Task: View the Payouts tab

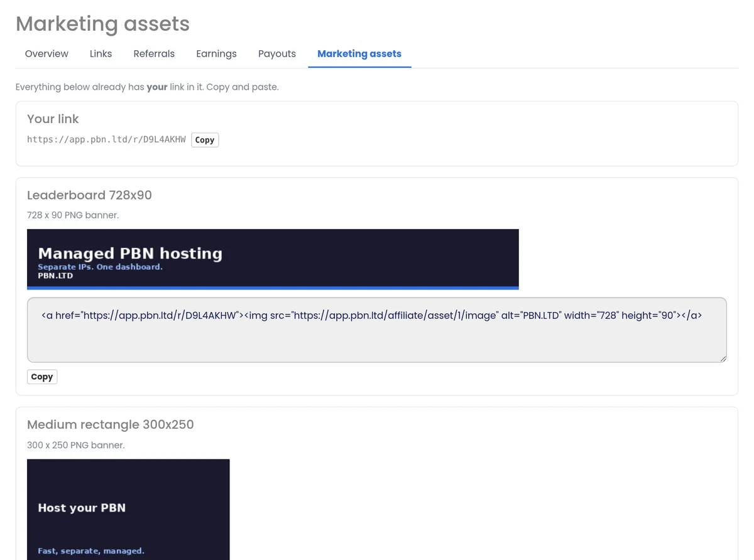Action: (x=277, y=54)
